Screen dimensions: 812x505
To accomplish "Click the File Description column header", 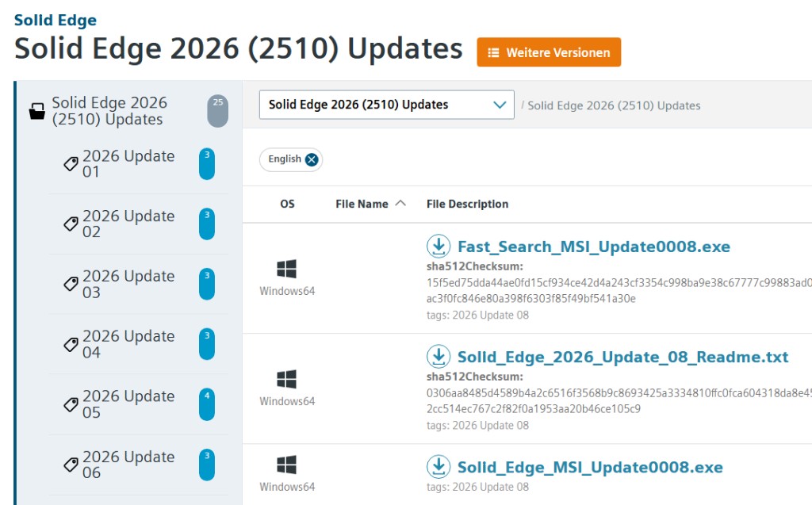I will click(x=467, y=204).
